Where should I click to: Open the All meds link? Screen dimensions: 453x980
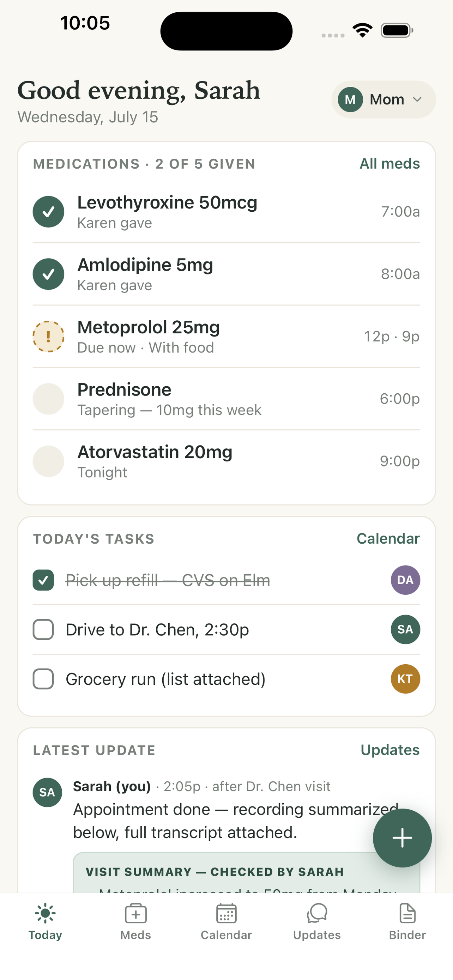[x=390, y=164]
